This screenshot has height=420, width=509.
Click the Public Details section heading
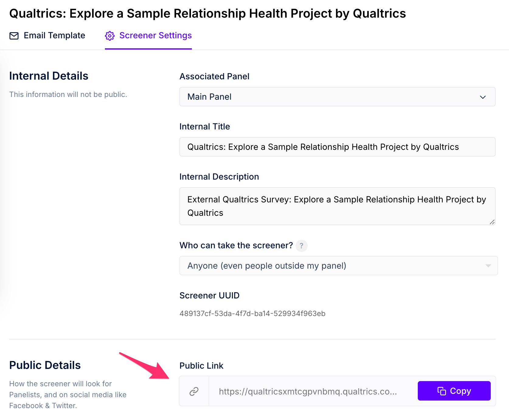tap(45, 365)
